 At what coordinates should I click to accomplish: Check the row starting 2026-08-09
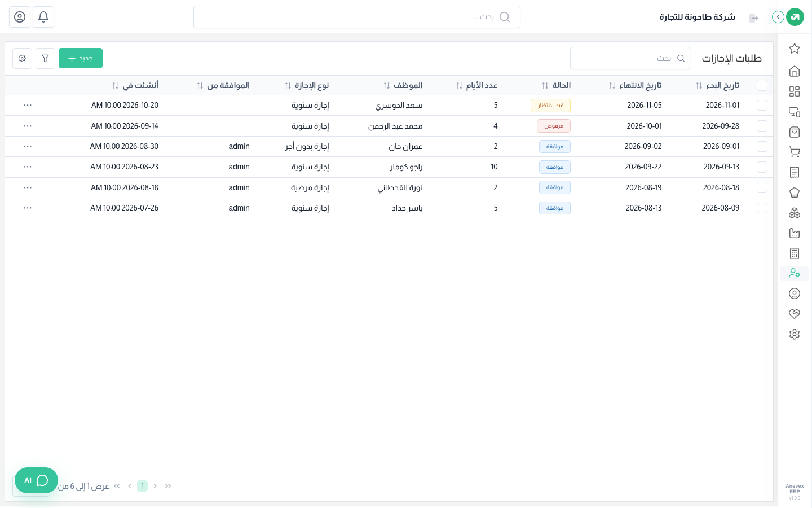762,208
